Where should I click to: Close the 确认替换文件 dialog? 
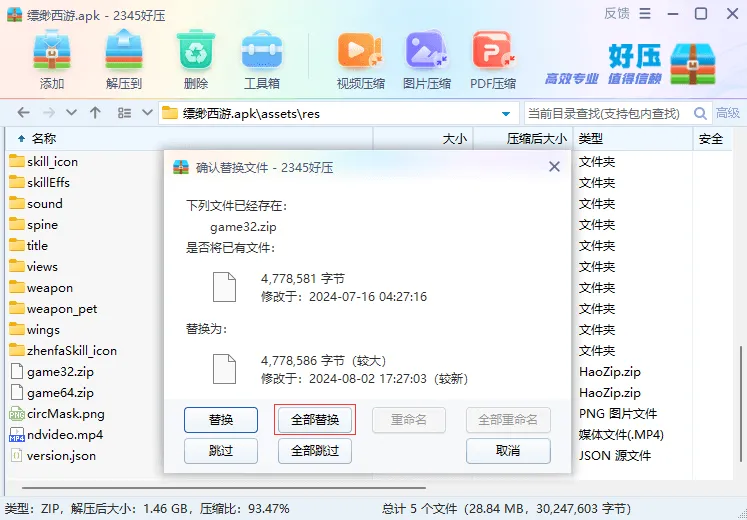[x=554, y=167]
